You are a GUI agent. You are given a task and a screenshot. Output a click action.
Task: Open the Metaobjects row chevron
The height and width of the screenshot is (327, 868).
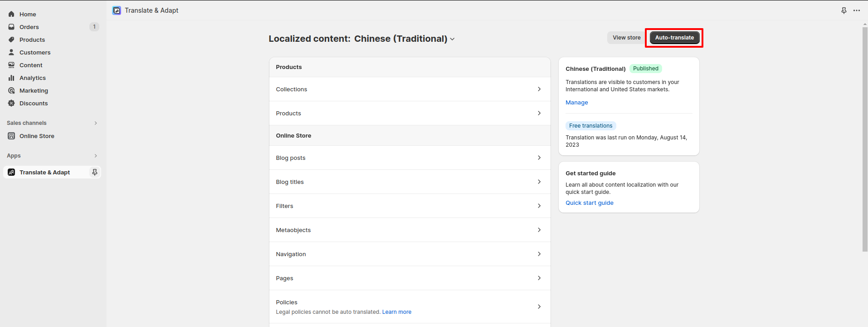tap(539, 230)
